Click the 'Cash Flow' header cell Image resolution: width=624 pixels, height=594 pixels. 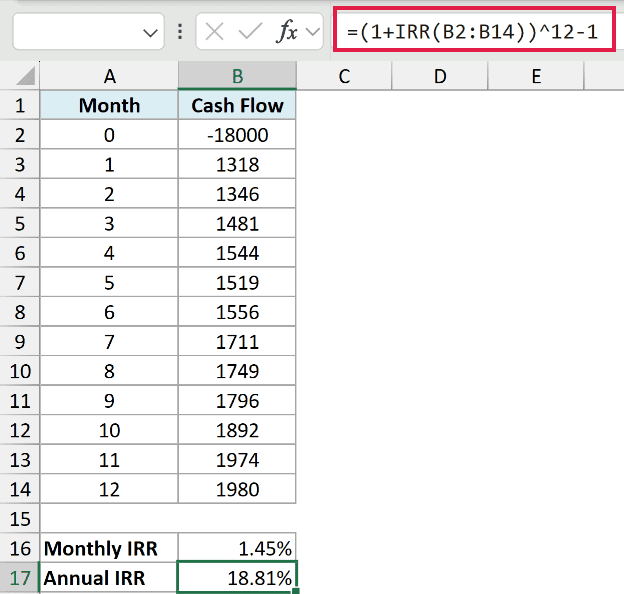pos(237,105)
